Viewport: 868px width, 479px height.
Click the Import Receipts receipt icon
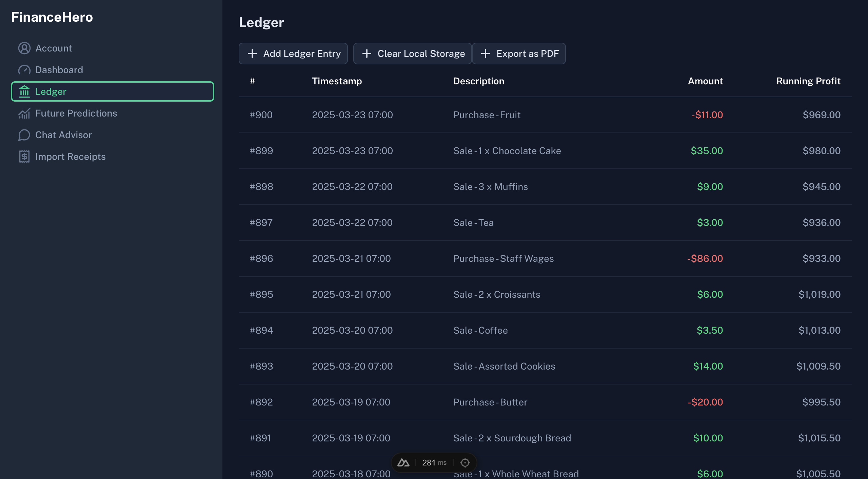(x=24, y=157)
